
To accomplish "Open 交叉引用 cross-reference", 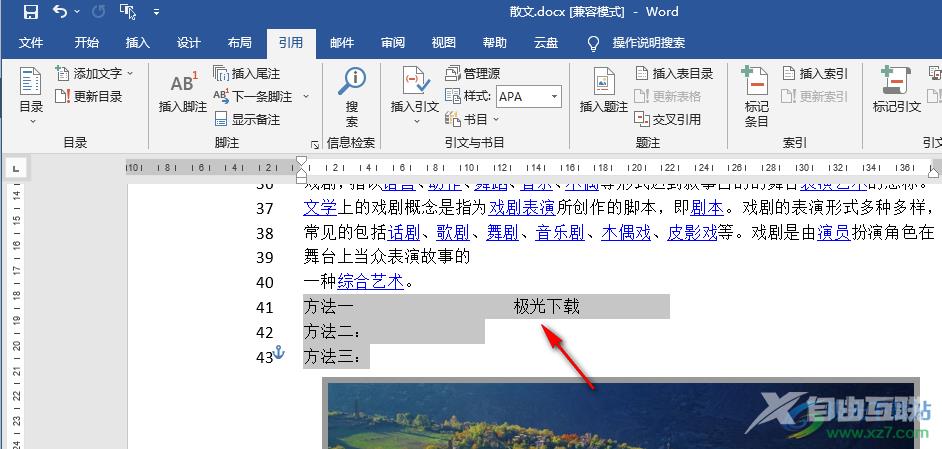I will click(x=668, y=119).
